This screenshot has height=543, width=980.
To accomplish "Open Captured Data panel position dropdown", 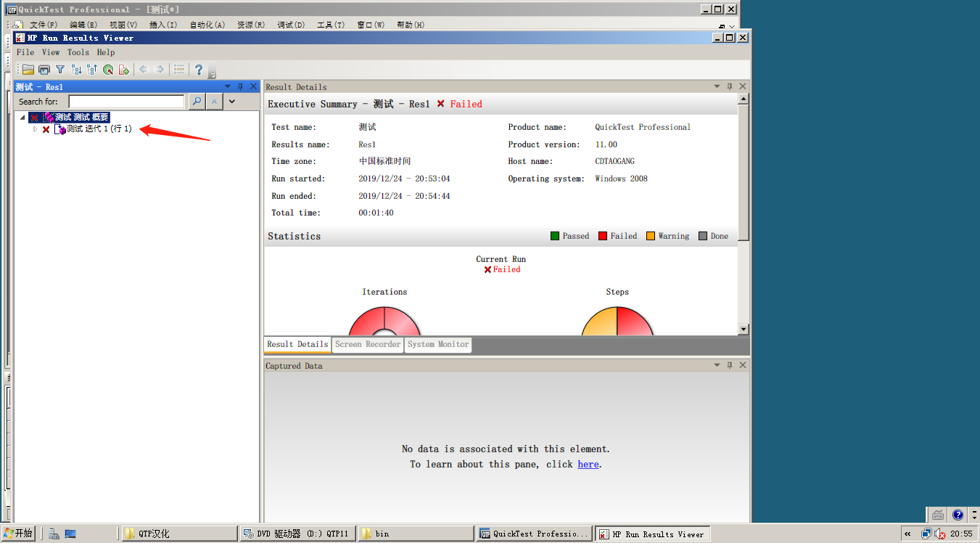I will [717, 365].
